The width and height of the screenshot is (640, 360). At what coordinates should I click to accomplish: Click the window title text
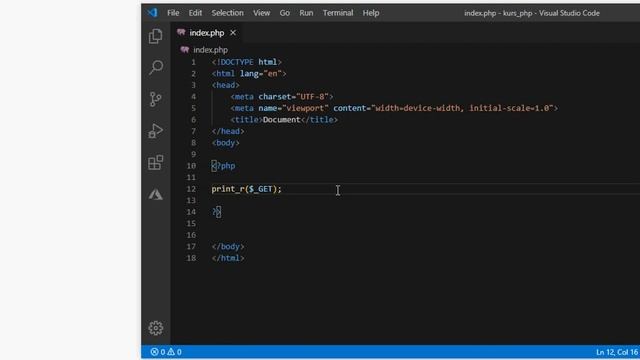(x=531, y=13)
